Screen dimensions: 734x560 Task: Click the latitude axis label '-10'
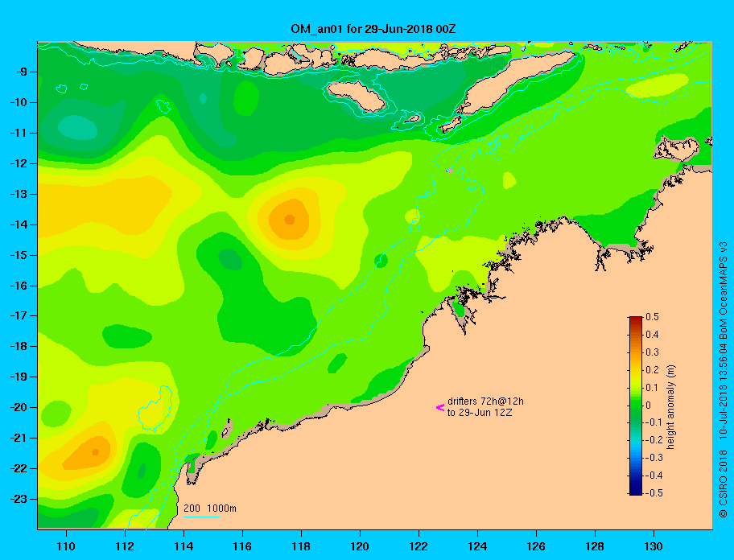19,102
